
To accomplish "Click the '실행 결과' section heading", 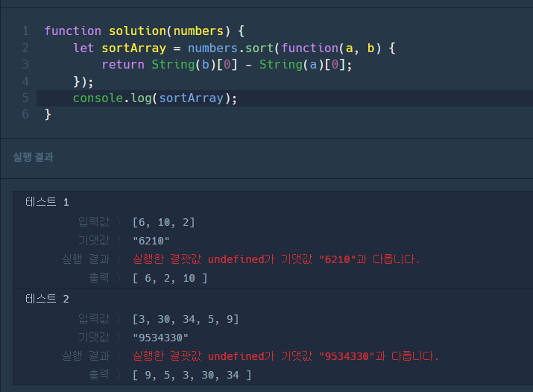I will (34, 157).
